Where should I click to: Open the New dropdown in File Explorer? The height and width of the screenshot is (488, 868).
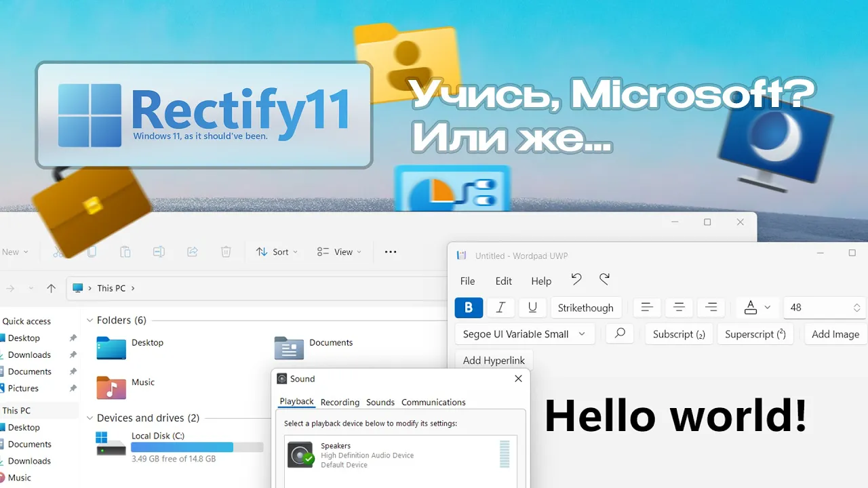15,251
